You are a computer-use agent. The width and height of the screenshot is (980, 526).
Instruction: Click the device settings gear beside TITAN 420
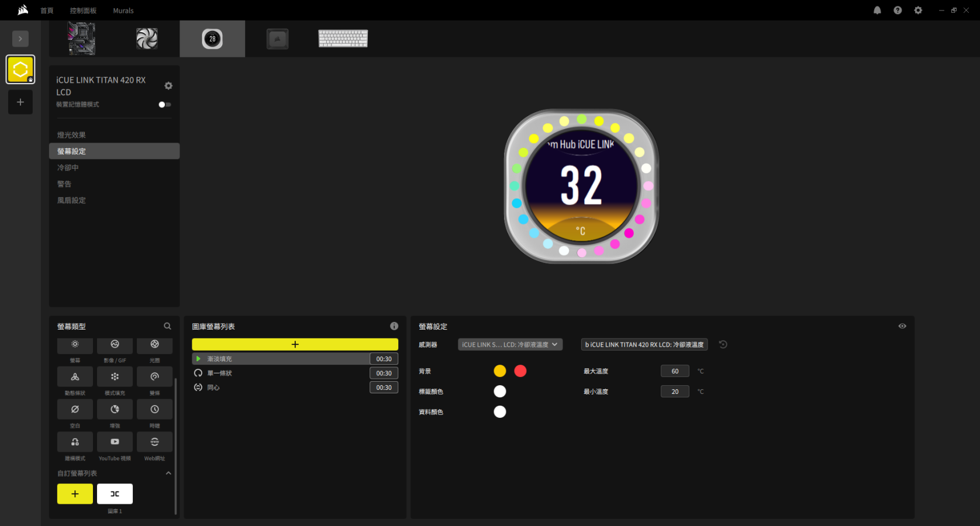coord(168,86)
